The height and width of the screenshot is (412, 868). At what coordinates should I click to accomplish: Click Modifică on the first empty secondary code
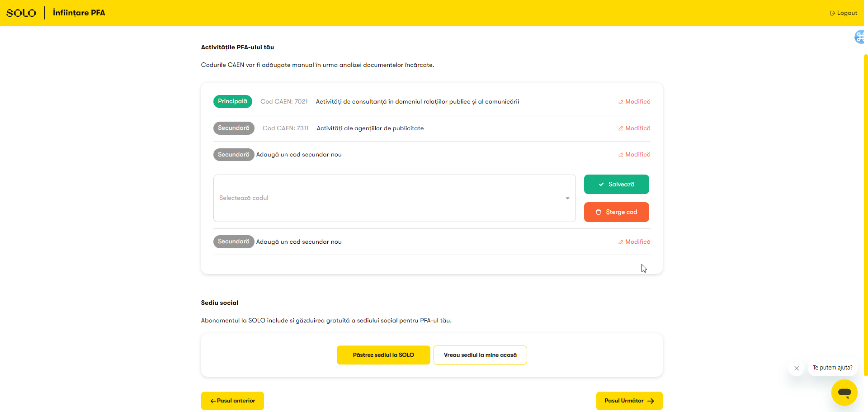pyautogui.click(x=634, y=155)
